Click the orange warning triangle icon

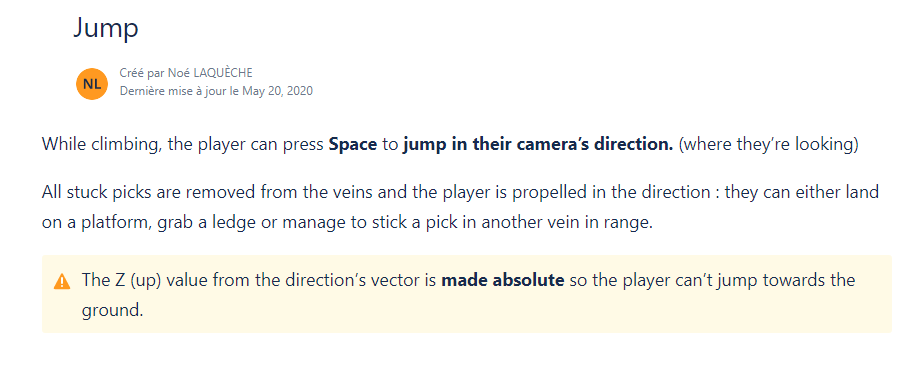pyautogui.click(x=62, y=282)
